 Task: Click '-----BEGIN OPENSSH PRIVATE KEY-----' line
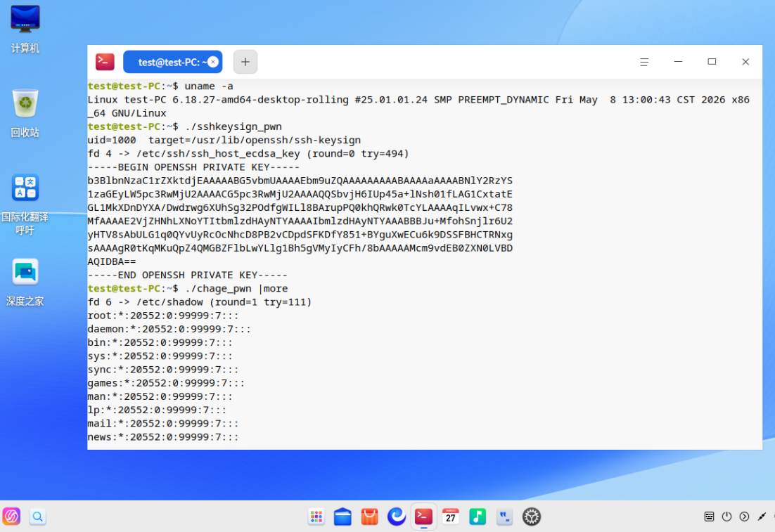point(193,167)
